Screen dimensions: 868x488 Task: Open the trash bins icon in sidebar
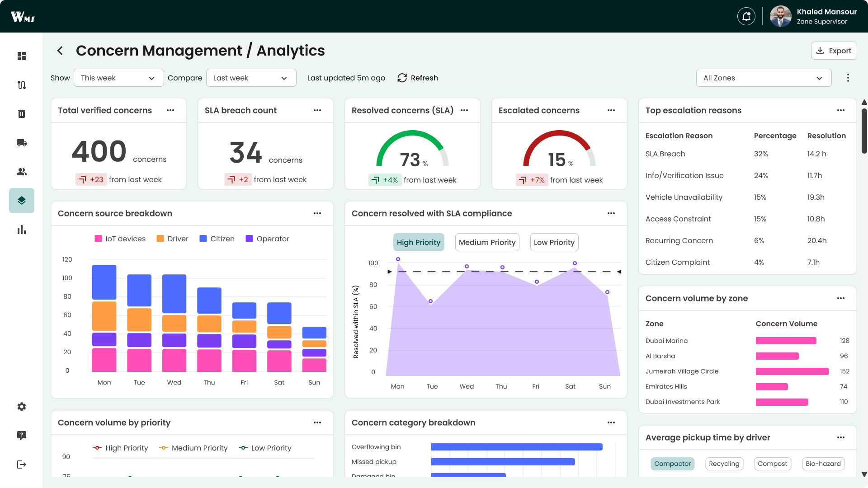(x=22, y=114)
